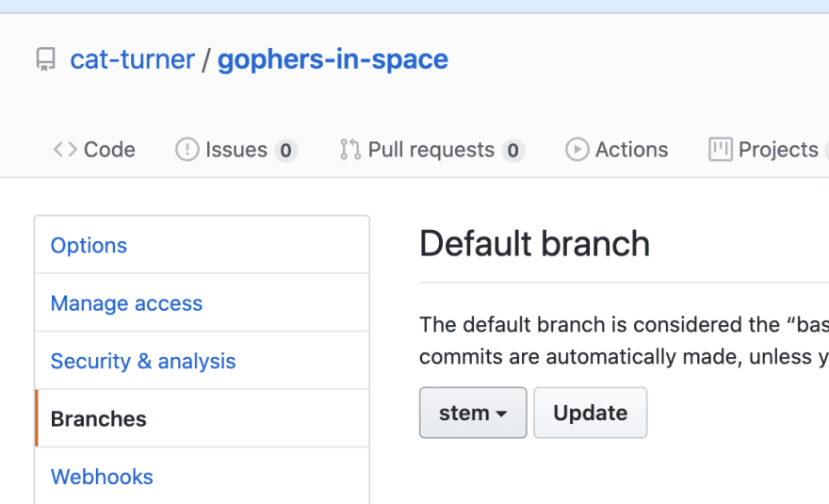Expand the stem default branch dropdown
This screenshot has width=829, height=504.
(x=473, y=413)
